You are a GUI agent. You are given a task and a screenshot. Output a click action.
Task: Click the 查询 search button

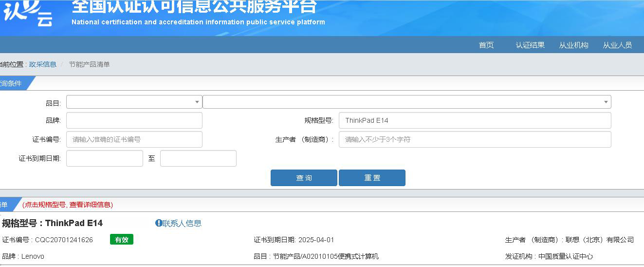pos(304,178)
